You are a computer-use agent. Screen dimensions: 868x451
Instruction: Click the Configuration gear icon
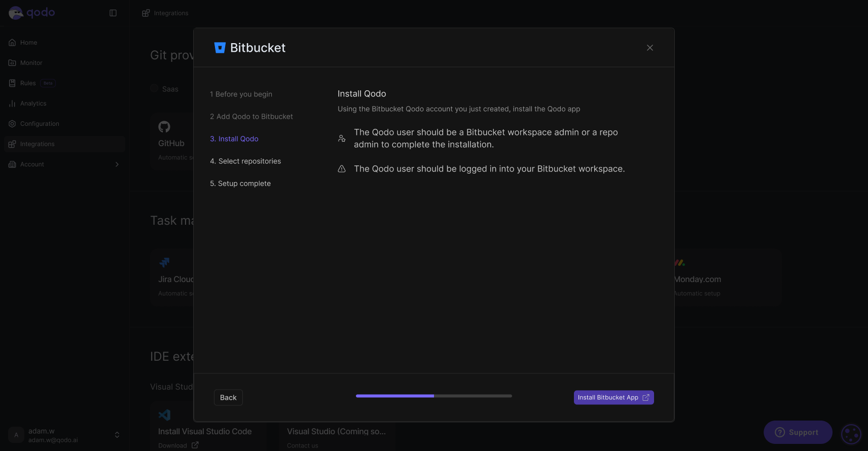(x=12, y=124)
